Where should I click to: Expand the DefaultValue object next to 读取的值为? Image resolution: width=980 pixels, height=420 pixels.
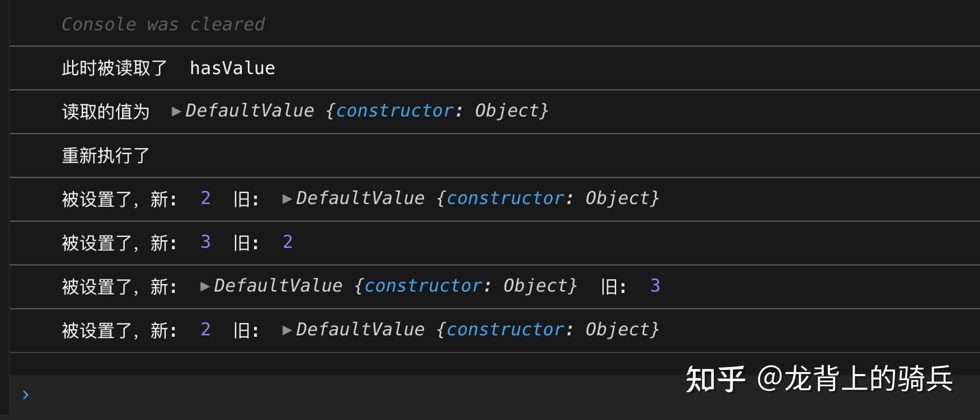click(175, 111)
